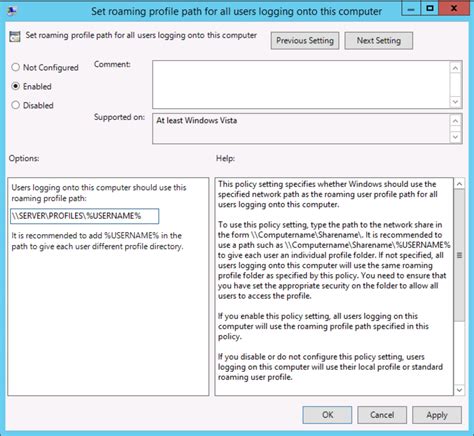The width and height of the screenshot is (474, 436).
Task: Click the Group Policy icon in the title bar
Action: pyautogui.click(x=12, y=11)
